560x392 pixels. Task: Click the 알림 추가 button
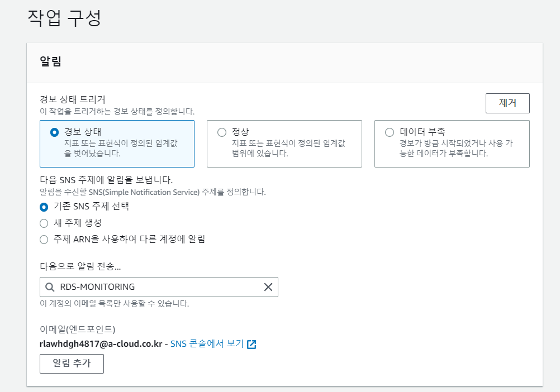[72, 364]
